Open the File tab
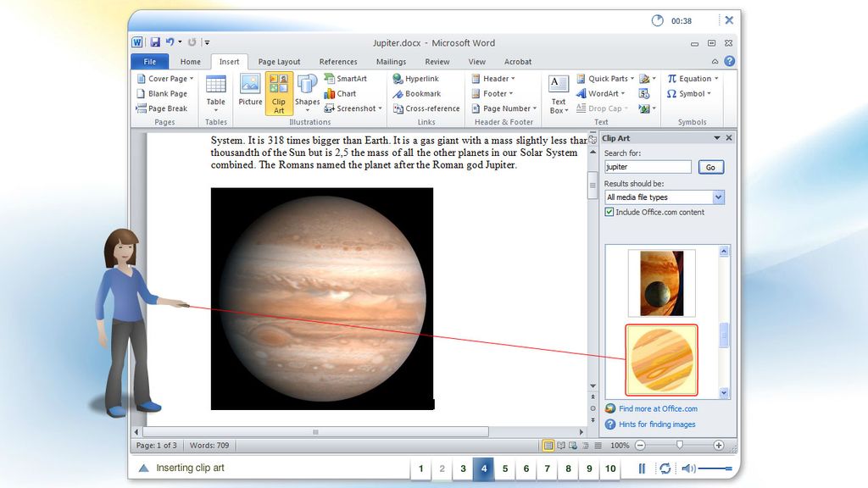 click(149, 61)
